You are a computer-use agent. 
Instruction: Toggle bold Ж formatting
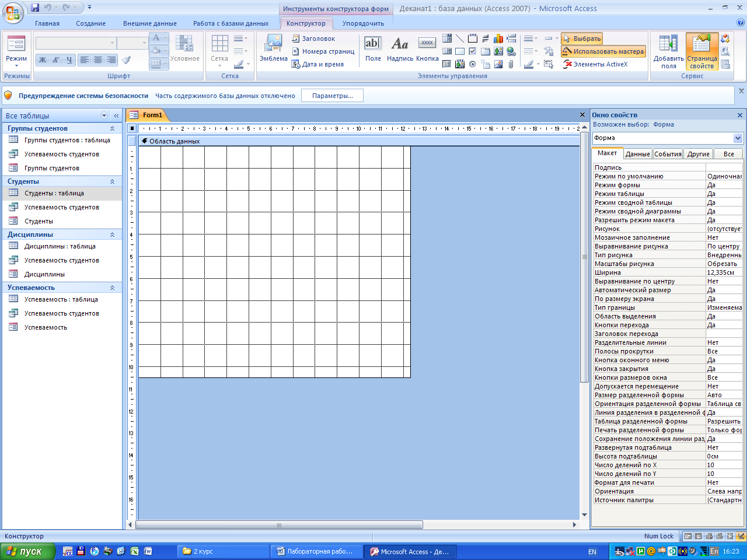point(43,60)
